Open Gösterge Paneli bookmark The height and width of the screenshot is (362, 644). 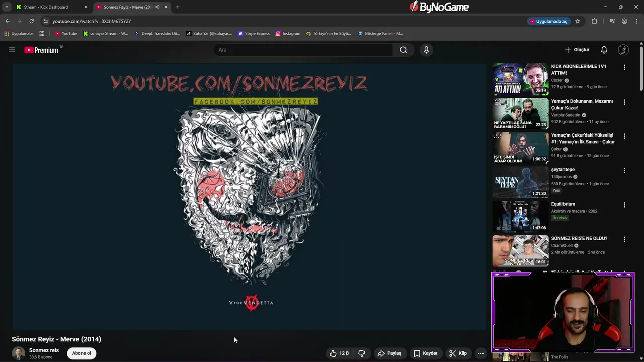tap(380, 34)
